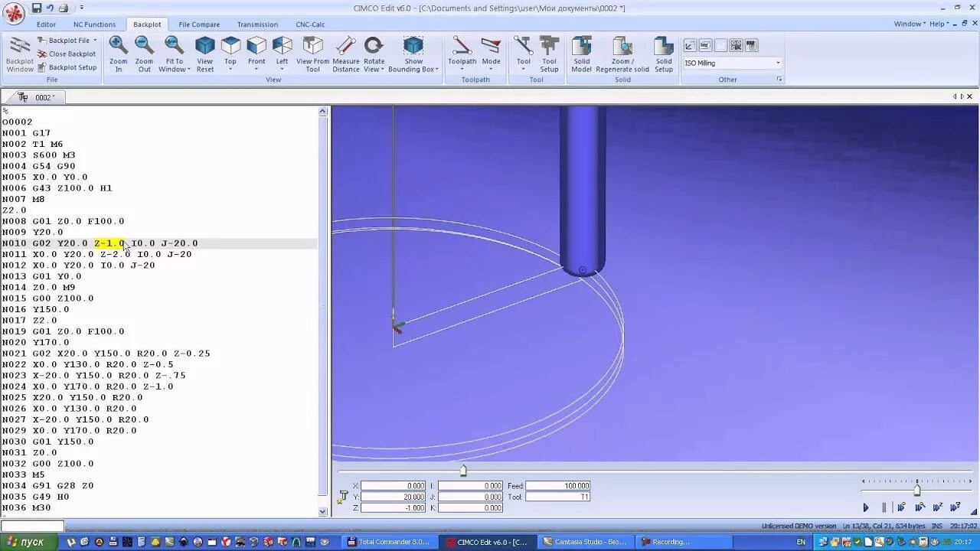This screenshot has height=551, width=980.
Task: Expand the Backplot File dropdown
Action: pyautogui.click(x=94, y=41)
